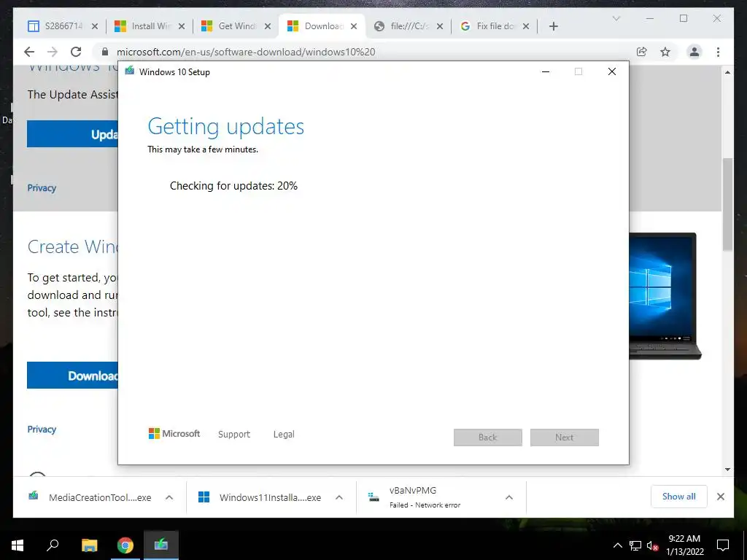
Task: Close the Fix file download tab
Action: pos(526,26)
